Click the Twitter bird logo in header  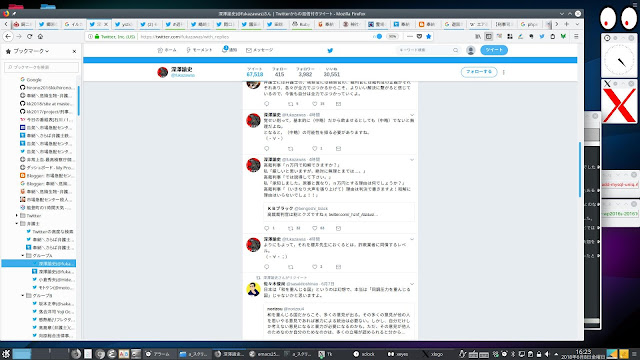tap(330, 51)
